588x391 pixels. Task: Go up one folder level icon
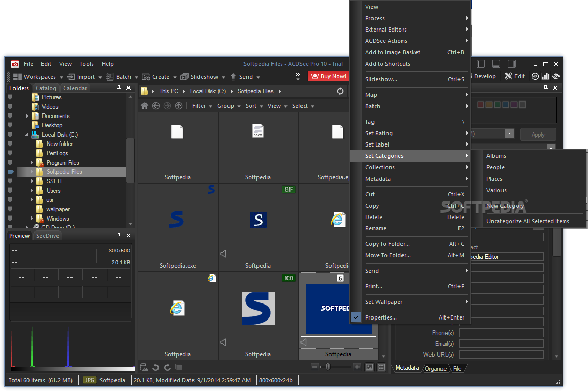pos(179,106)
